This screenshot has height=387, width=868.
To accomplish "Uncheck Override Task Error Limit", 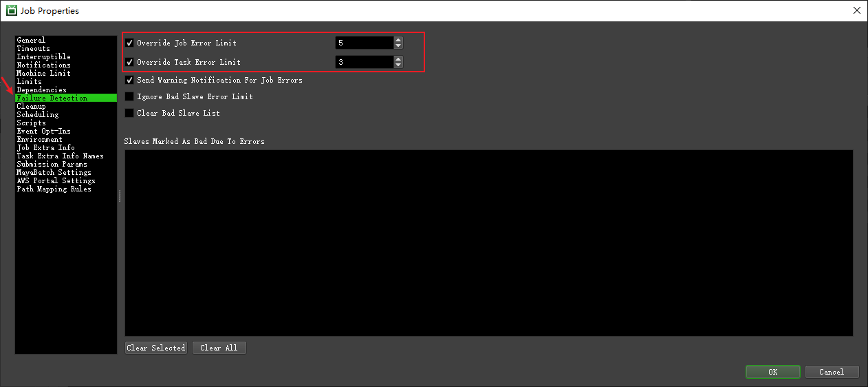I will [x=129, y=62].
